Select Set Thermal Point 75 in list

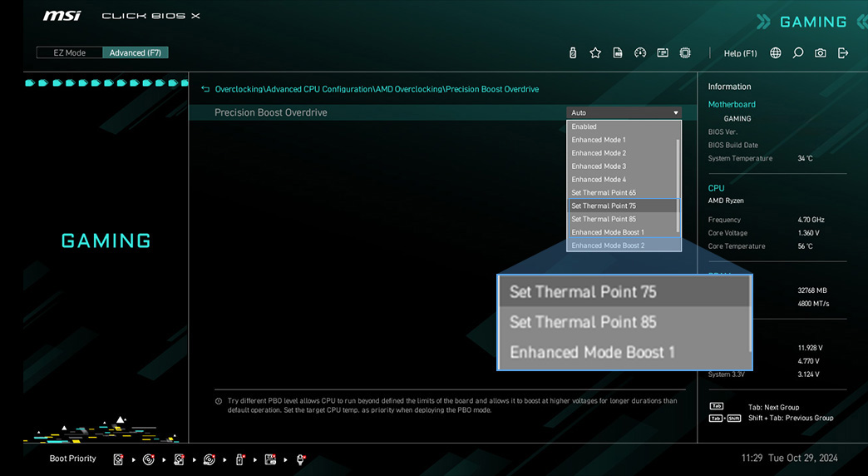pyautogui.click(x=622, y=206)
